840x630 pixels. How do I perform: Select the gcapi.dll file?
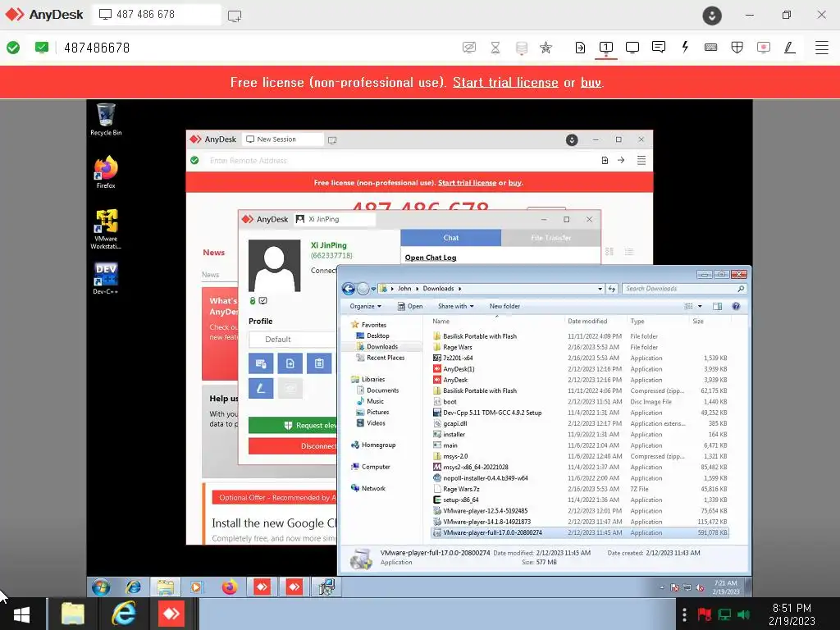click(x=454, y=424)
